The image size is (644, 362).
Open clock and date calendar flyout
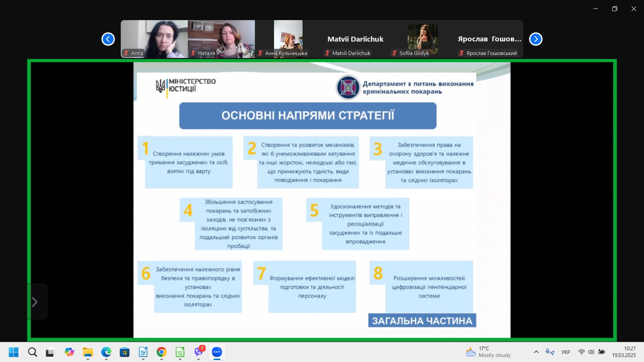(x=624, y=352)
